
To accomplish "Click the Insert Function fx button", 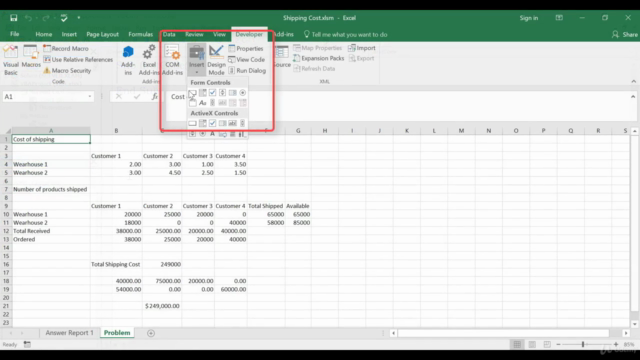I will tap(154, 97).
